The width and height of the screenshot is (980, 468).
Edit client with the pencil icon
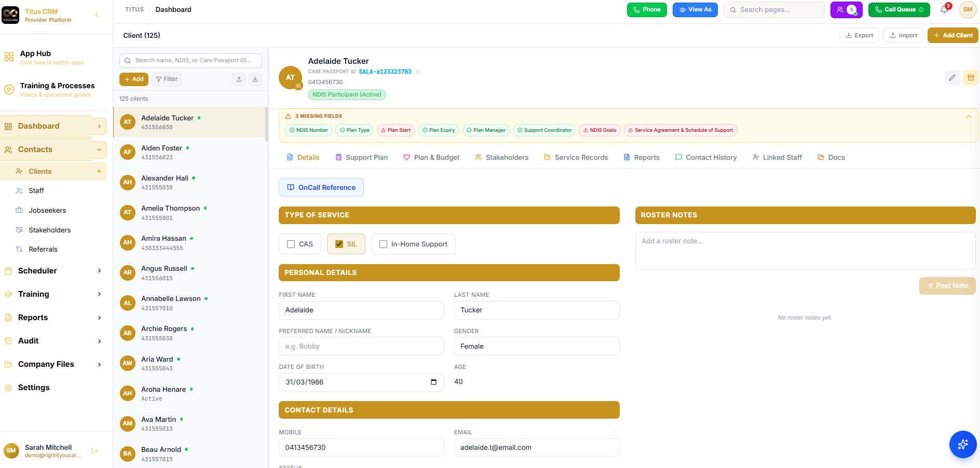point(952,78)
